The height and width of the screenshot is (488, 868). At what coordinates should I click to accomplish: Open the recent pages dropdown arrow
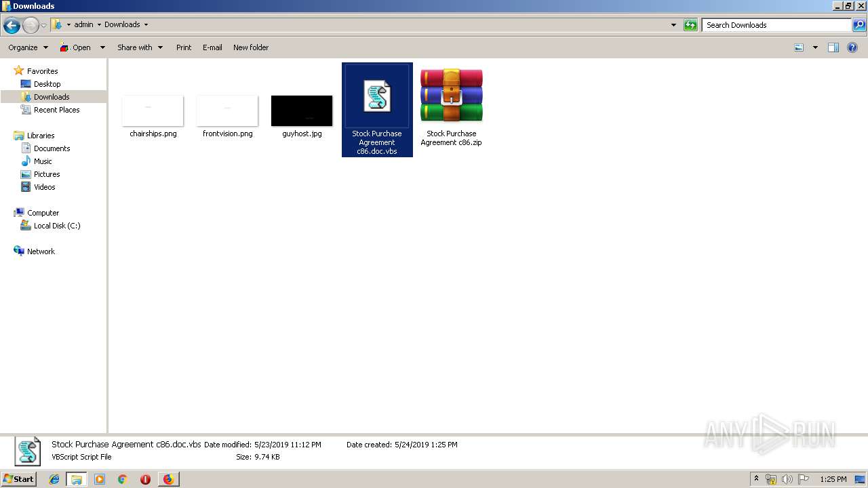pyautogui.click(x=43, y=26)
